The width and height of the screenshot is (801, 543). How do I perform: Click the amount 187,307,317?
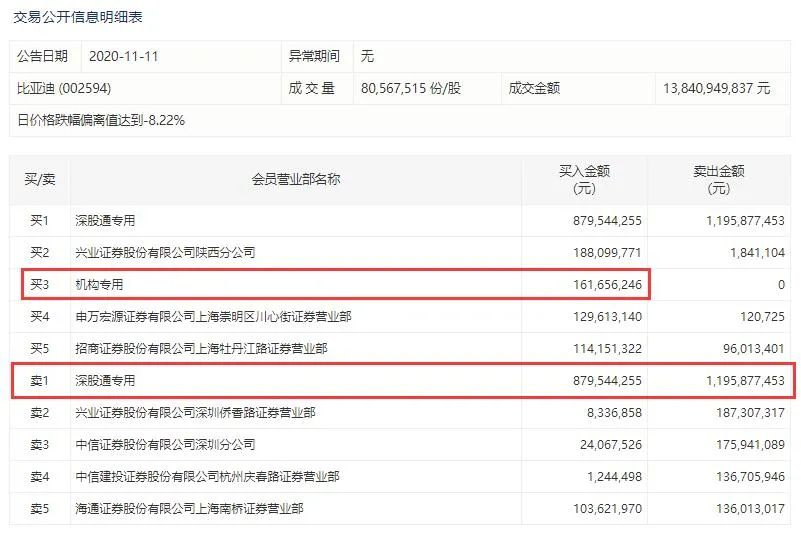(750, 413)
